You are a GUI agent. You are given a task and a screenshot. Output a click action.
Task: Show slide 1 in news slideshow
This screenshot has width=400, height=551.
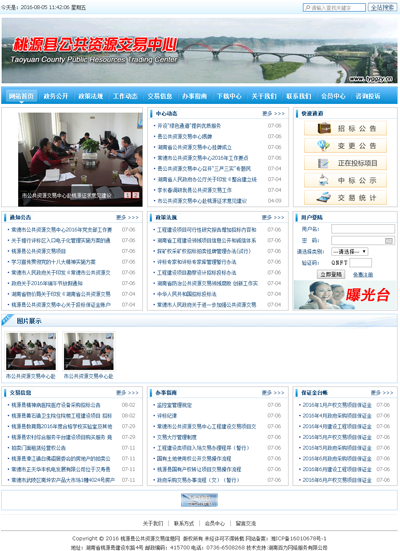click(128, 195)
